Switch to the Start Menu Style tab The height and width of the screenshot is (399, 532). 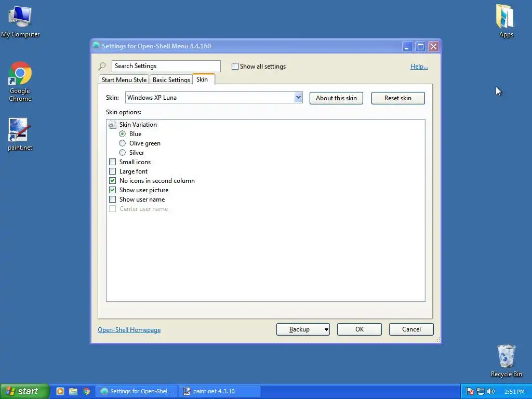tap(124, 79)
